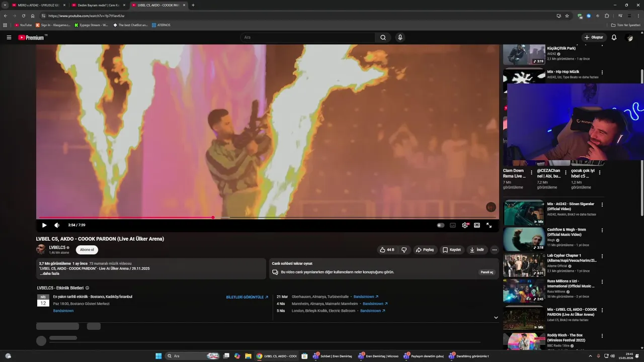Screen dimensions: 644x362
Task: Open Bandsintown link for Oberhausen show
Action: pos(366,297)
